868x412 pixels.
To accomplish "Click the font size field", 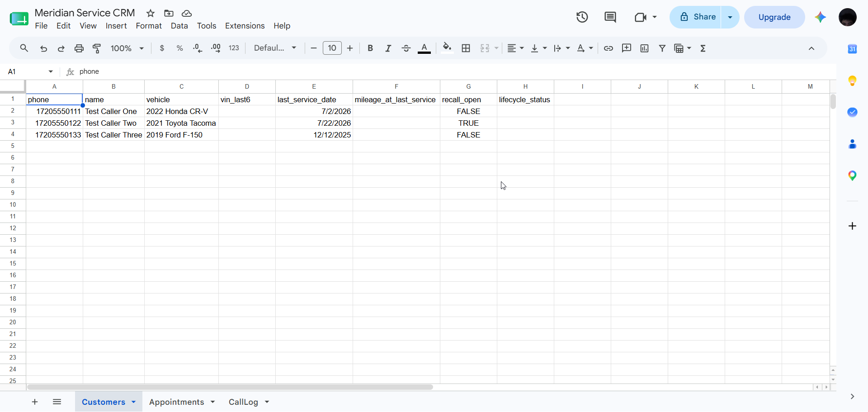I will (332, 48).
